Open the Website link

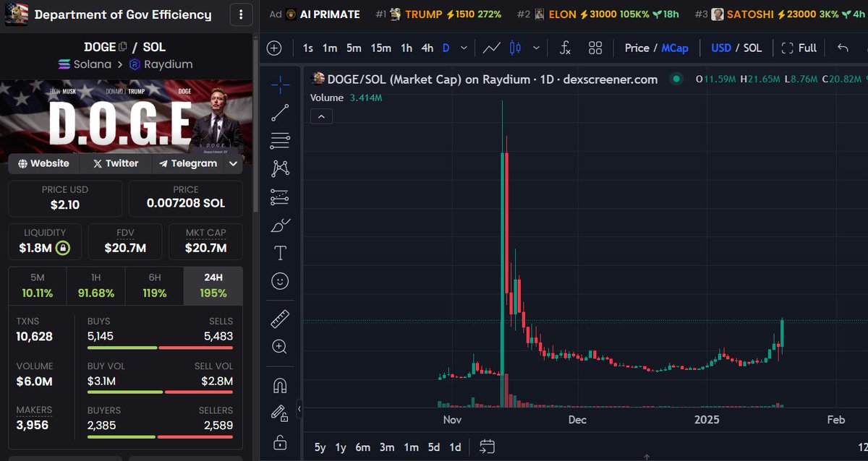pyautogui.click(x=44, y=163)
